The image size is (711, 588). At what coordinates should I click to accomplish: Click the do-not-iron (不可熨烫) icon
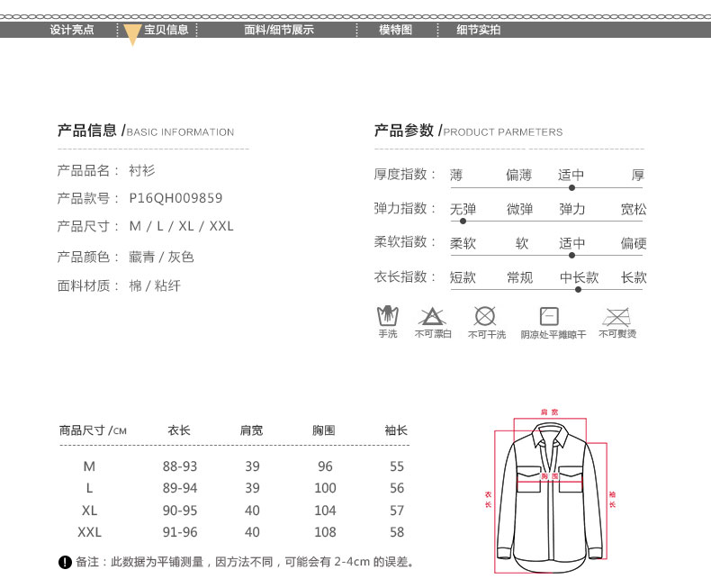616,316
